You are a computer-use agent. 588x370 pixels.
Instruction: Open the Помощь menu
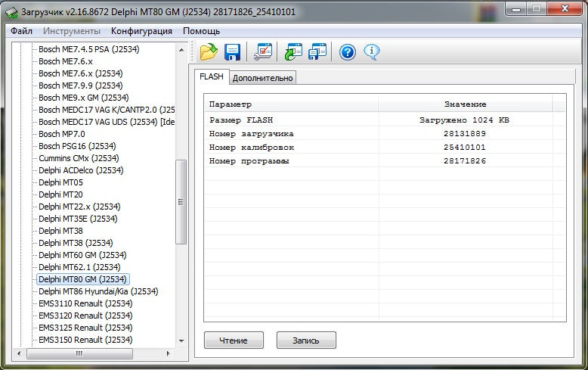[201, 31]
